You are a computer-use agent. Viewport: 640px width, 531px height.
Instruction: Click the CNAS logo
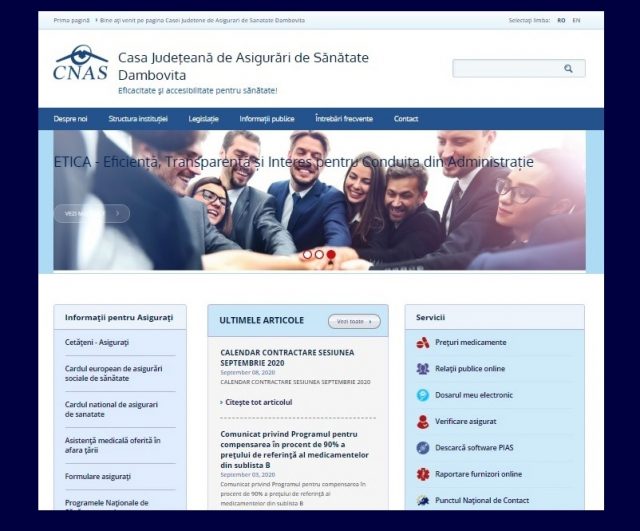[80, 64]
